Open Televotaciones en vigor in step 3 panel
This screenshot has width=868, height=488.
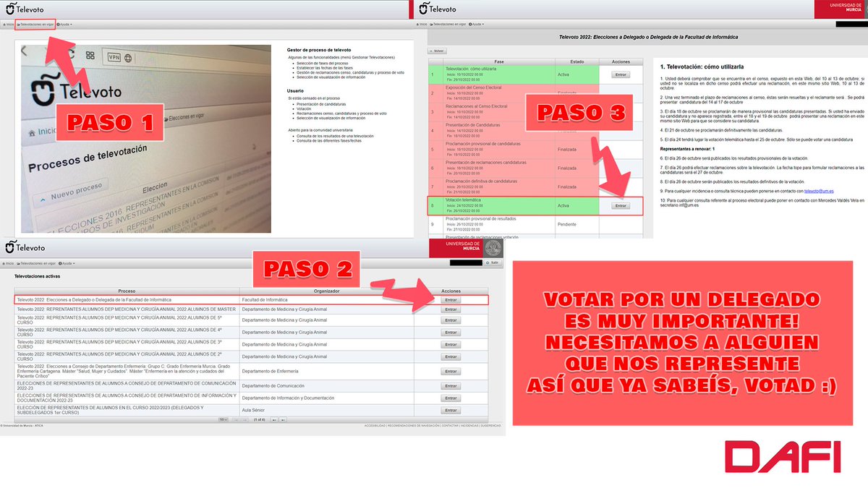click(x=449, y=24)
